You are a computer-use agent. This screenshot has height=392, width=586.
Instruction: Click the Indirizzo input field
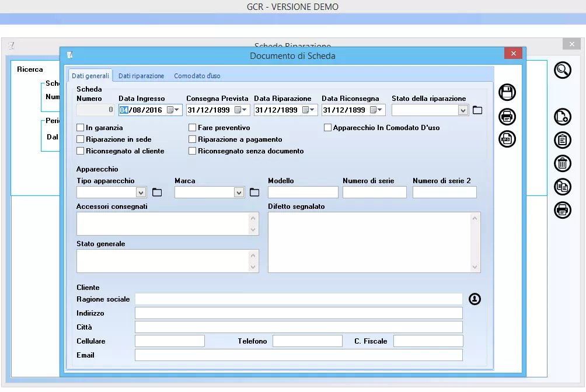[x=299, y=313]
